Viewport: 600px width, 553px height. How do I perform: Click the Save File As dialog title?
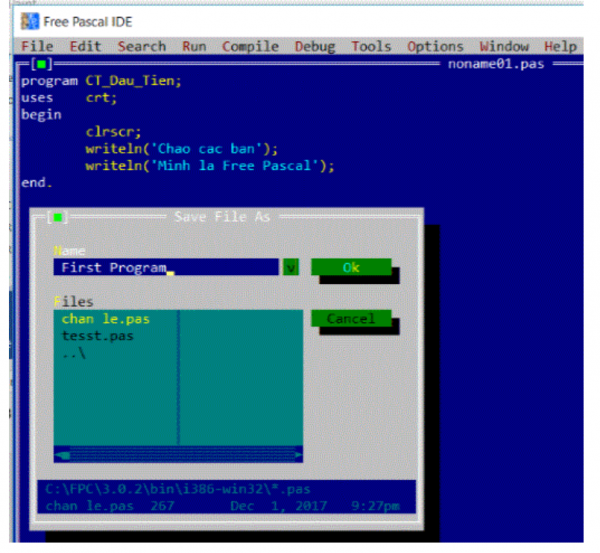(222, 217)
